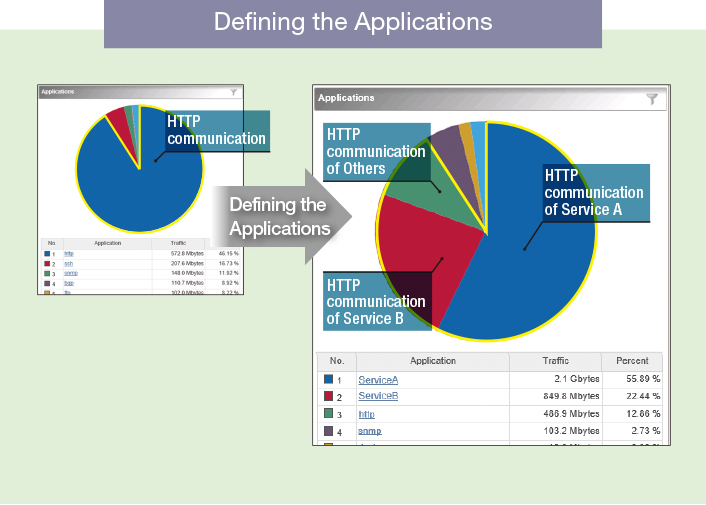The image size is (706, 505).
Task: Open the snmp link in the 148.0 Mbytes row
Action: 71,273
